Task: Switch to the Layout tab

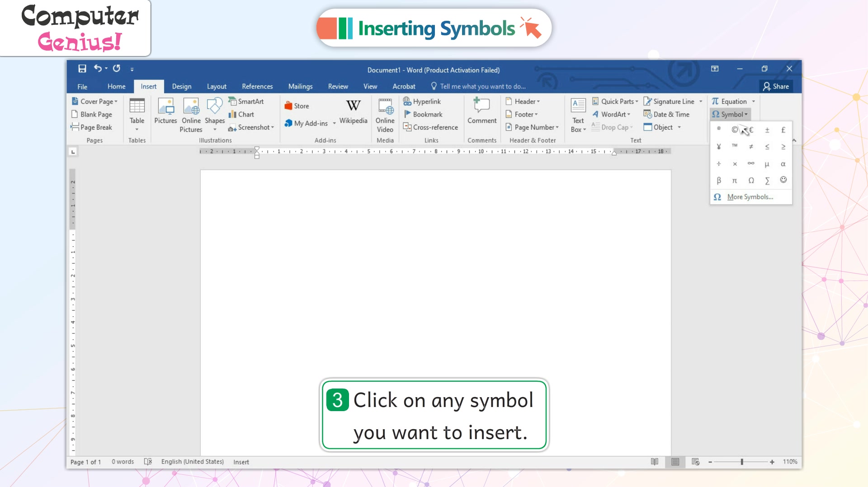Action: click(x=217, y=86)
